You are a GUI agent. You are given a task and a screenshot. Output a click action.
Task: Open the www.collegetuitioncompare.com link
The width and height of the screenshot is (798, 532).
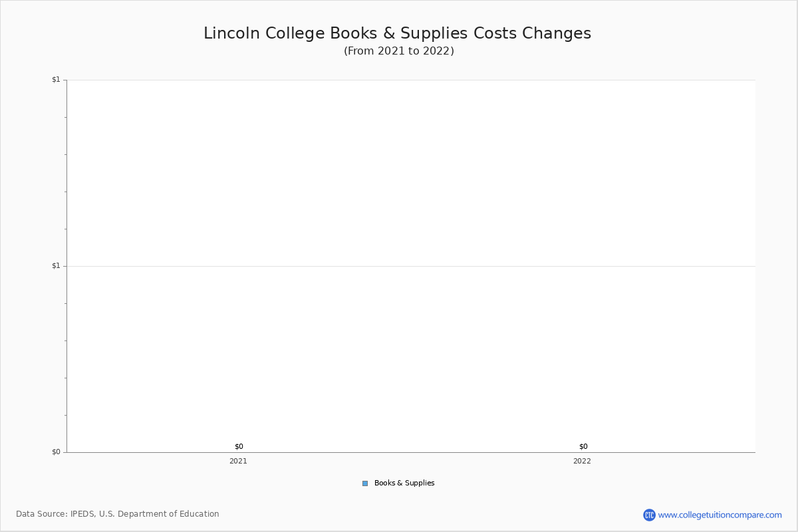tap(720, 515)
